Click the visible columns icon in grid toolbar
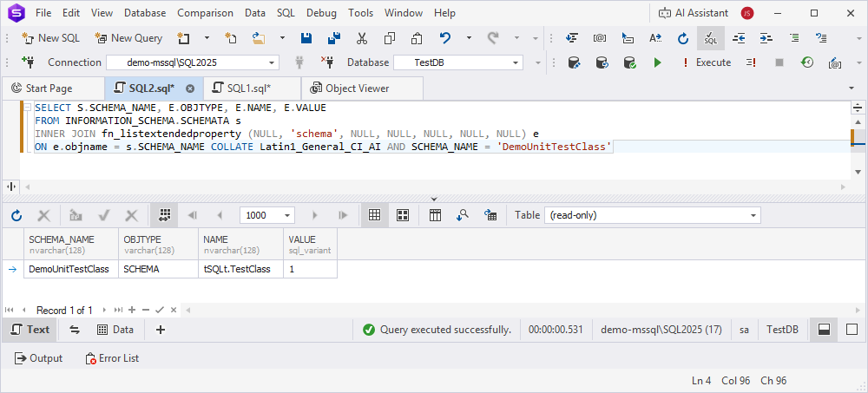 point(435,215)
